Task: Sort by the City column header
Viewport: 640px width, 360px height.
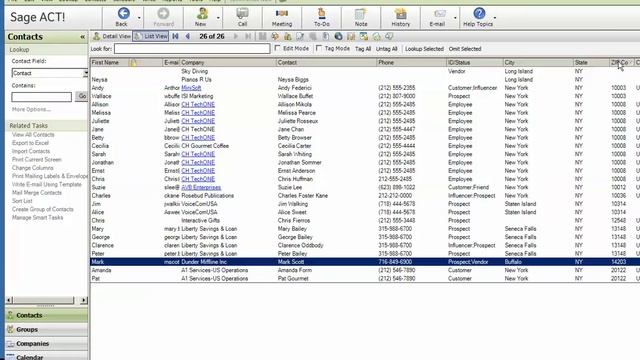Action: pyautogui.click(x=509, y=62)
